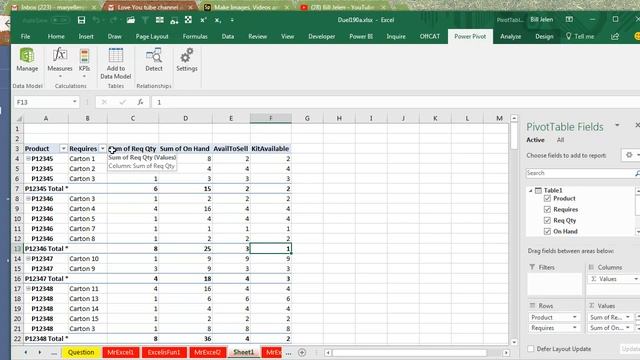This screenshot has height=360, width=640.
Task: Click the smiley feedback icon
Action: point(637,36)
